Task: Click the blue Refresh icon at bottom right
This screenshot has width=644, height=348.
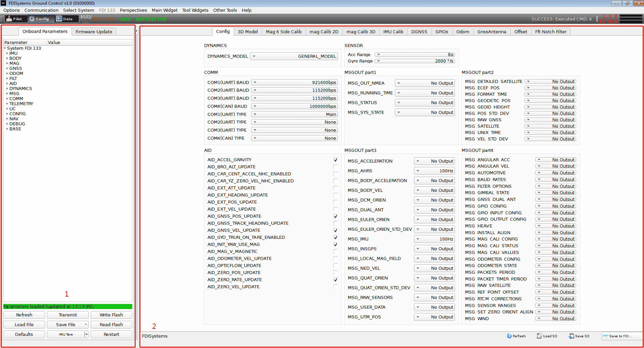Action: [509, 336]
